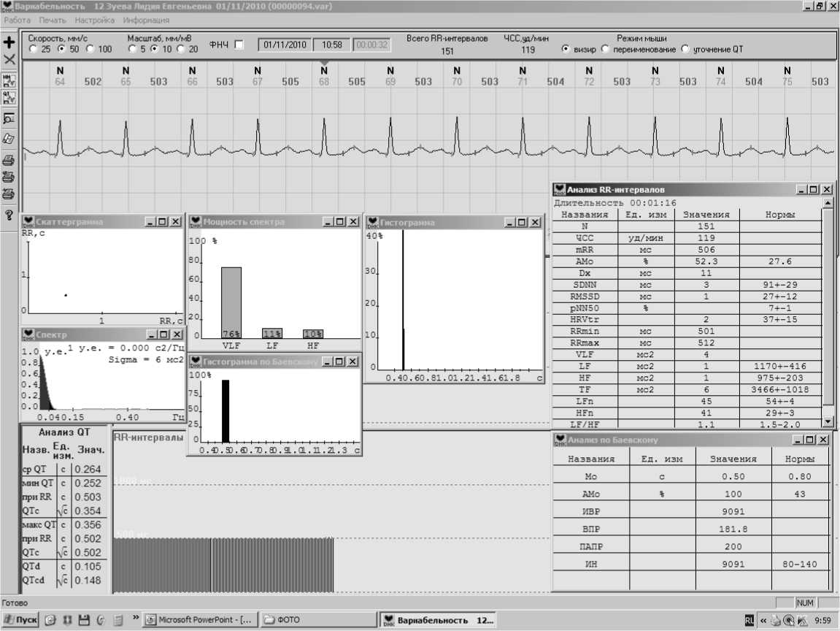Open help via the question mark icon
840x631 pixels.
[x=9, y=215]
